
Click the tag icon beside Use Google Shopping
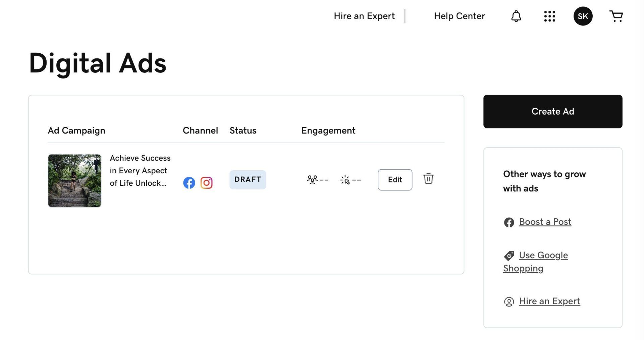[509, 256]
